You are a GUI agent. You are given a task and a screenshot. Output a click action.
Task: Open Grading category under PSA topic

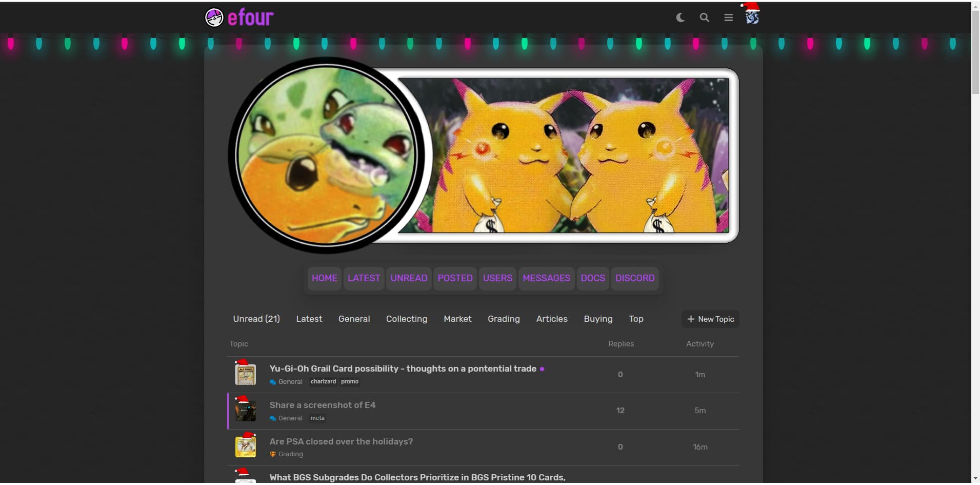[286, 454]
